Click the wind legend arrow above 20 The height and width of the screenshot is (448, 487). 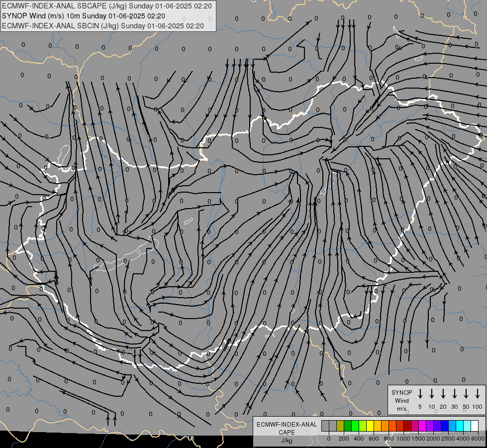pos(443,394)
